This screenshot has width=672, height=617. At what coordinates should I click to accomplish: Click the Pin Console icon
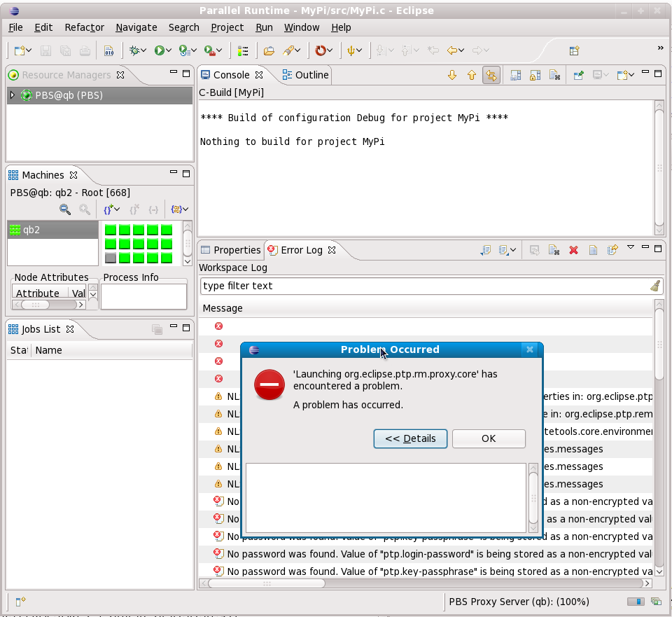[579, 76]
